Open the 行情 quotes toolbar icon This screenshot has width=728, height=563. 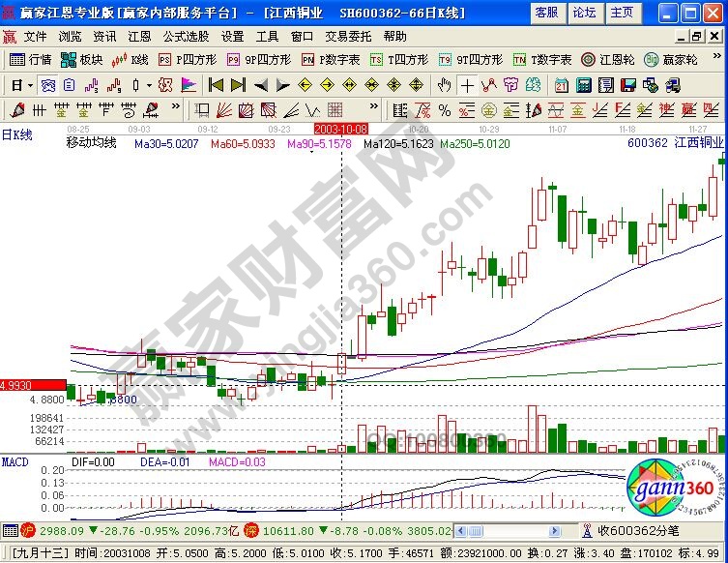30,59
